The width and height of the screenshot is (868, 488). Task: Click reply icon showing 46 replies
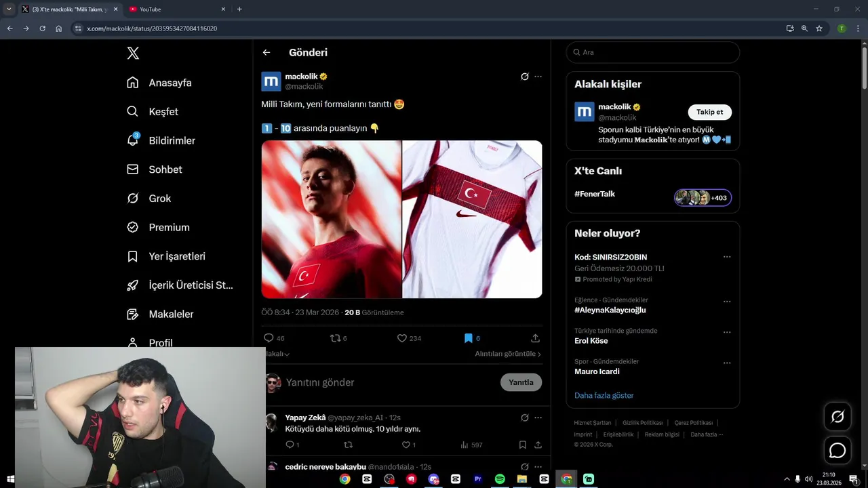269,338
